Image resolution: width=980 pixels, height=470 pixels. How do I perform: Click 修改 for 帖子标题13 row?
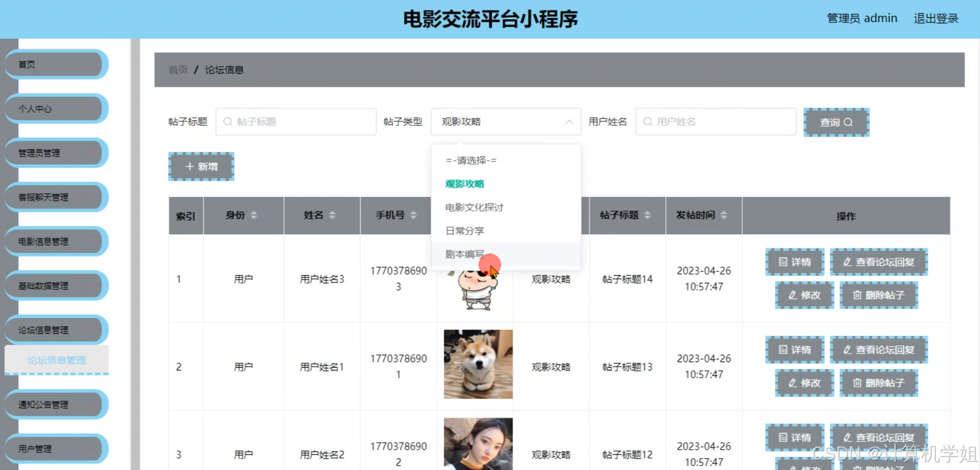click(x=805, y=382)
